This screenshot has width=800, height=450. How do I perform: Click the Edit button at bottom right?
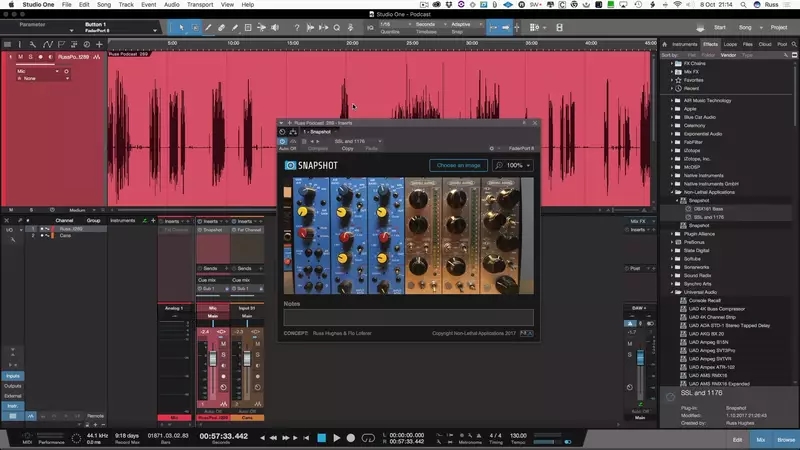738,439
